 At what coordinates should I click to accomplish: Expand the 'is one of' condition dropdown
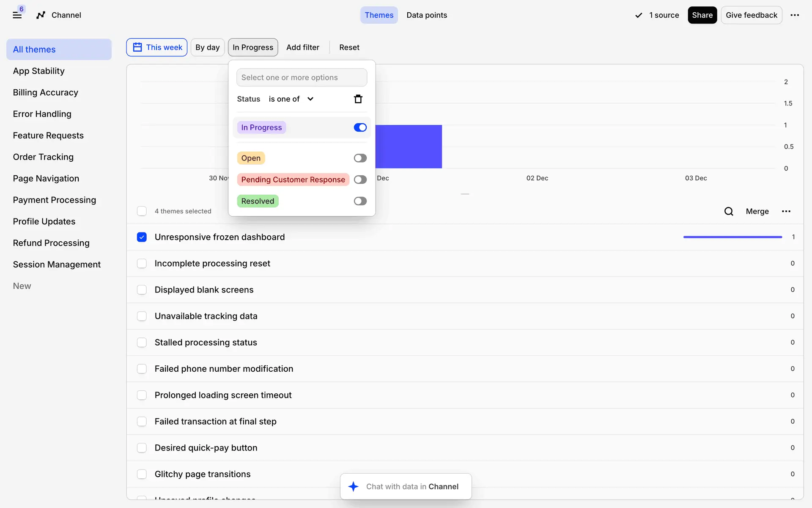point(291,99)
